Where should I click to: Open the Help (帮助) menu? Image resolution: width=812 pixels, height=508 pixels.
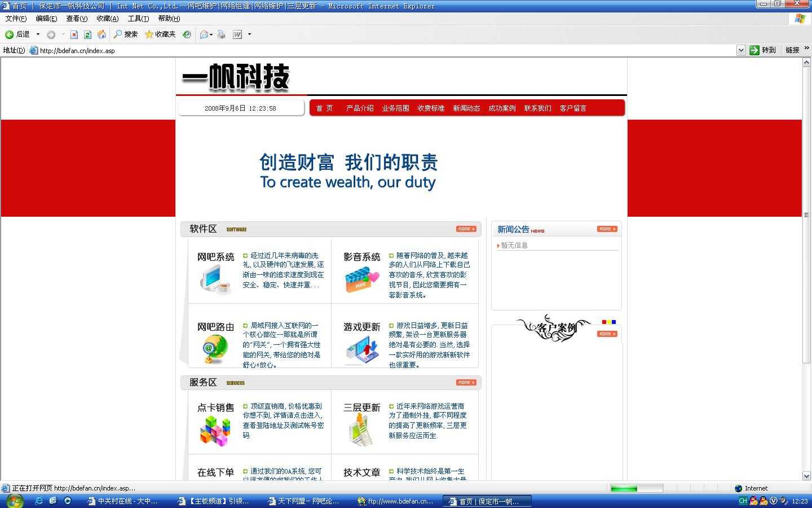pos(169,19)
